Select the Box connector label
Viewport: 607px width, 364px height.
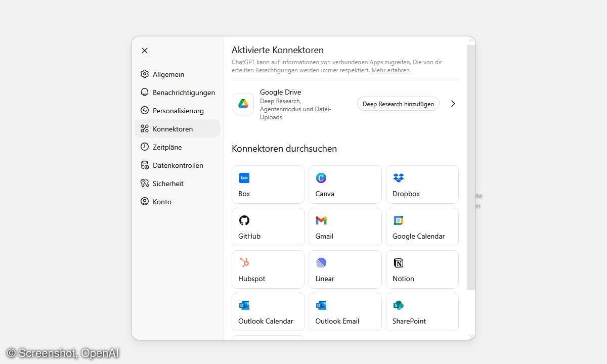click(x=244, y=194)
